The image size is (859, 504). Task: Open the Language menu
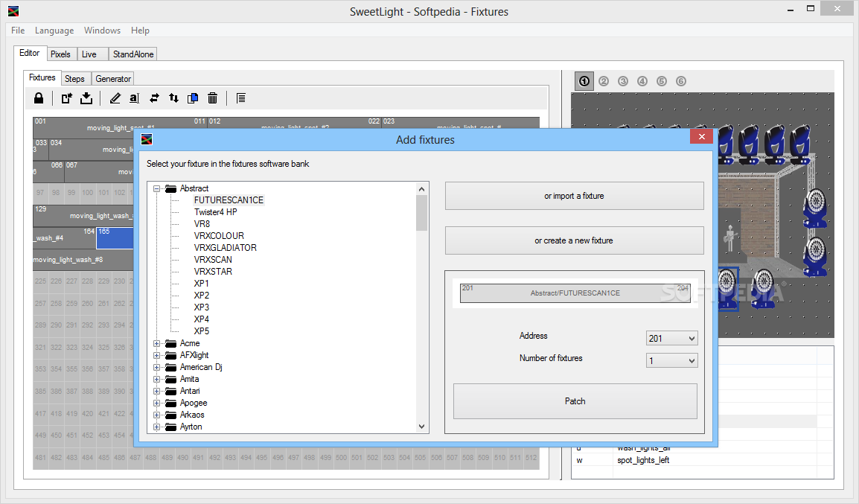pyautogui.click(x=54, y=30)
